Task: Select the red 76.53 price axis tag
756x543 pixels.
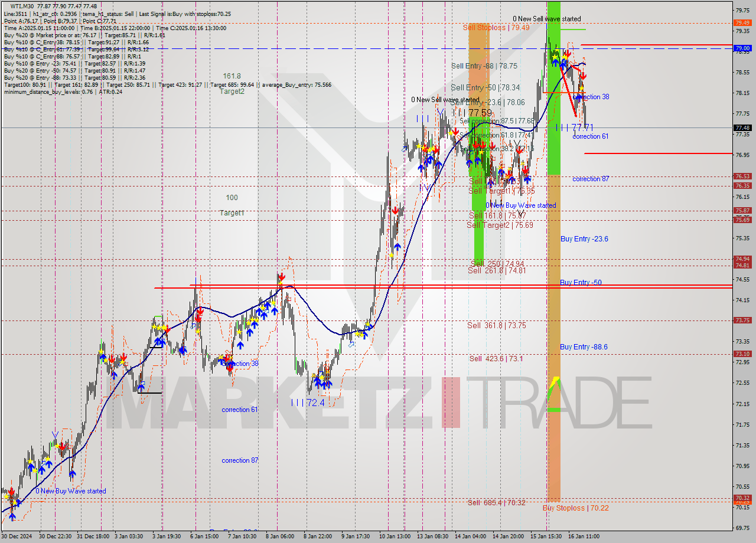Action: click(x=742, y=176)
